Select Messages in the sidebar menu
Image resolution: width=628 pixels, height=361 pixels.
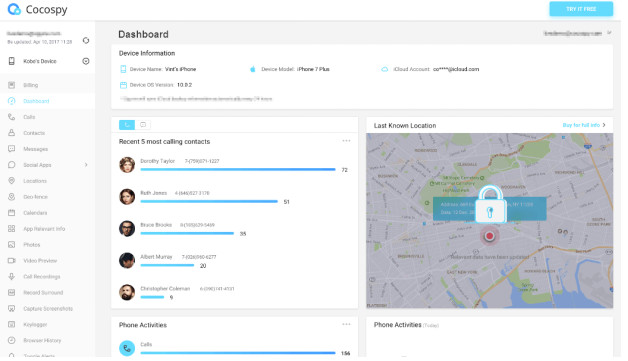pos(36,149)
